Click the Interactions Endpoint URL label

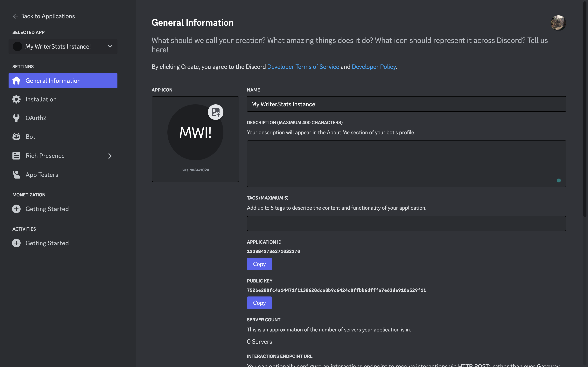point(280,356)
